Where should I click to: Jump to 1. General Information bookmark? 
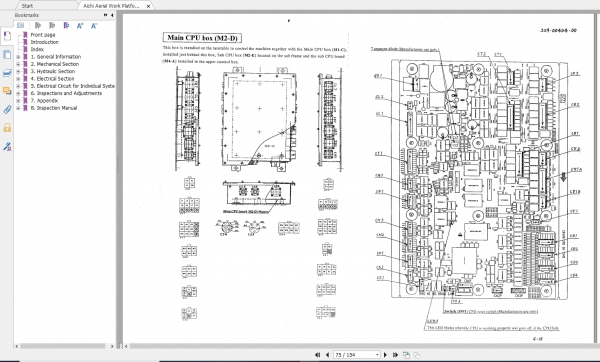click(x=56, y=57)
